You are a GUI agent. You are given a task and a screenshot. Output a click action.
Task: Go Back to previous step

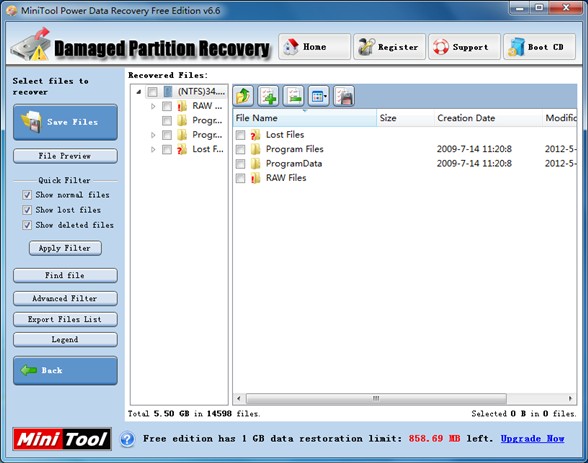tap(65, 371)
